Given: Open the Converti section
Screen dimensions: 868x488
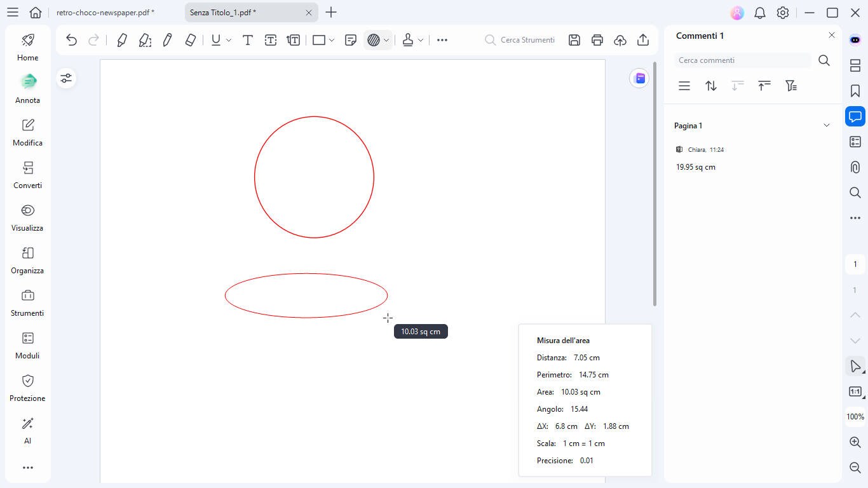Looking at the screenshot, I should click(x=28, y=175).
